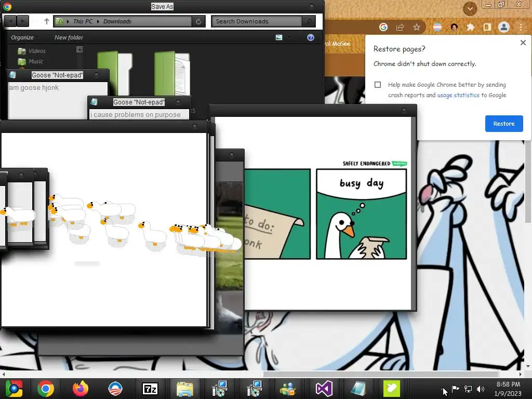The width and height of the screenshot is (532, 399).
Task: Open the Organize dropdown menu
Action: 24,37
